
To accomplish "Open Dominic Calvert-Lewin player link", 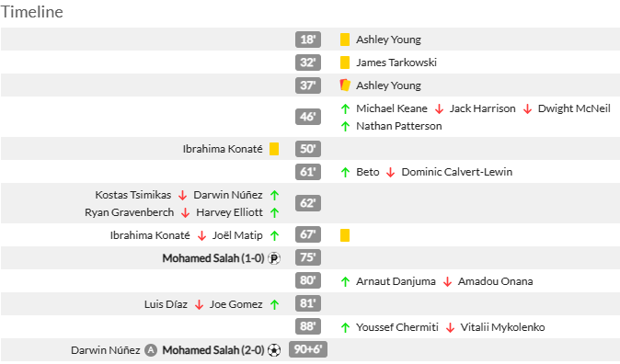I will click(x=456, y=172).
